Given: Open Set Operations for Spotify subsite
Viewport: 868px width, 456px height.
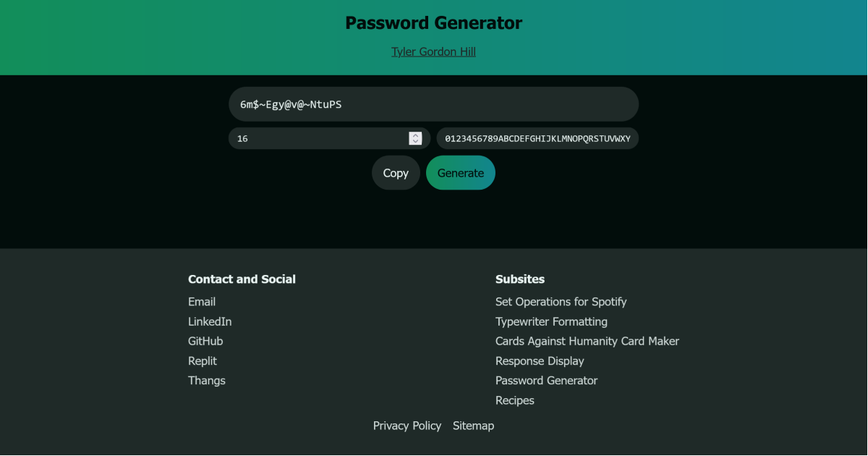Looking at the screenshot, I should click(561, 302).
